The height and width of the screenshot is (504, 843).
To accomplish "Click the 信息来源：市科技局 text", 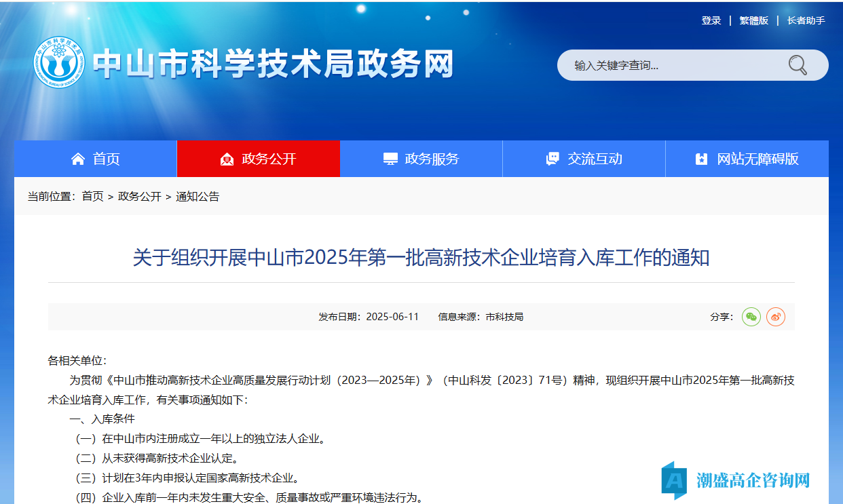I will [x=481, y=317].
